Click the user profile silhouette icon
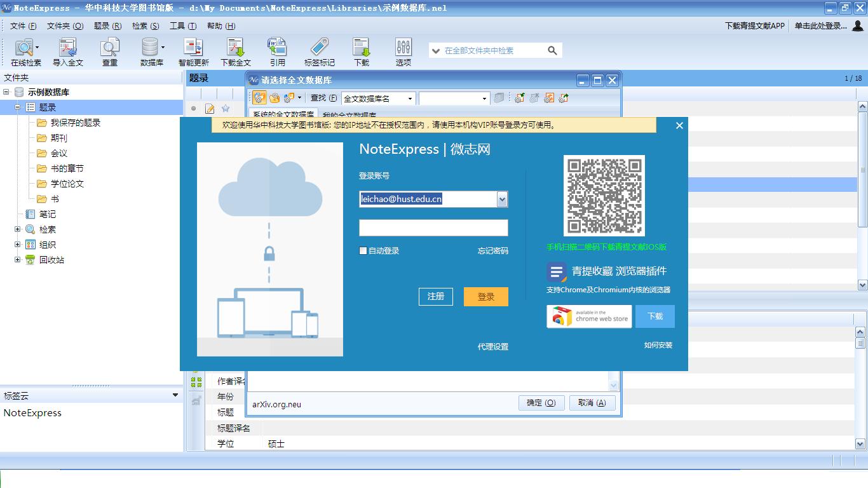Viewport: 868px width, 488px height. point(857,25)
